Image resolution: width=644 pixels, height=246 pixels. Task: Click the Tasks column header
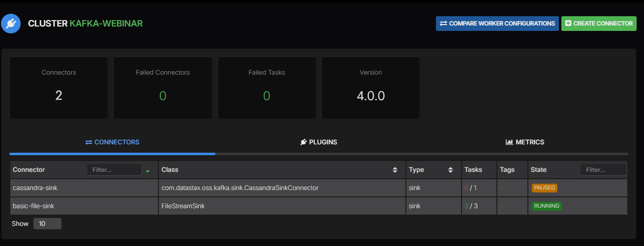479,170
